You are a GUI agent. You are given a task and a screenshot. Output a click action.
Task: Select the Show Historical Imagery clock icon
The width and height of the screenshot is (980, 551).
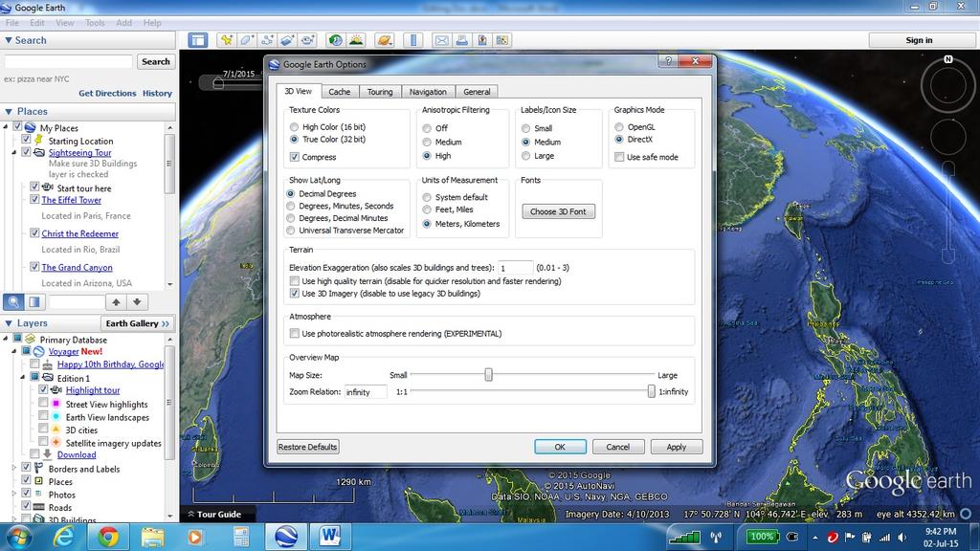(335, 40)
